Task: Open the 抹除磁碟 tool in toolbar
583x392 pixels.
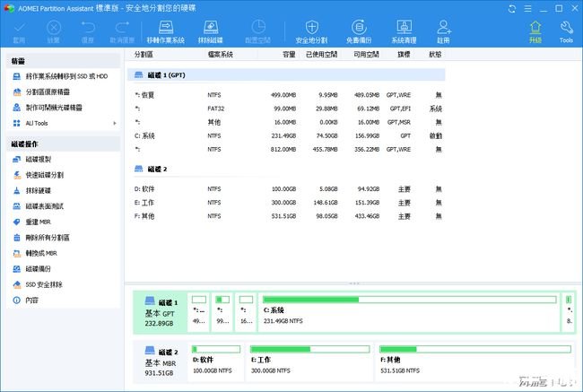Action: click(211, 31)
